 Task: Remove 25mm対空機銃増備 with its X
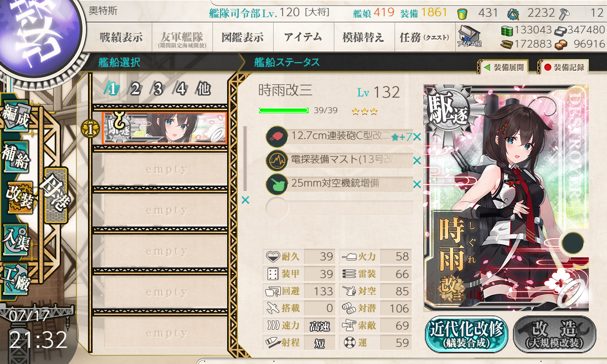[x=417, y=185]
